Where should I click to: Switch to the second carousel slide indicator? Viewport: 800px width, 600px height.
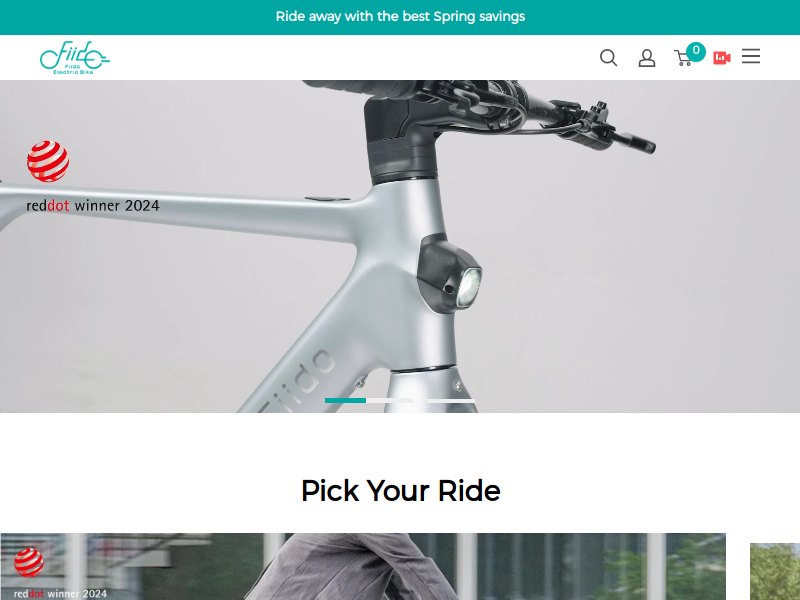pos(451,401)
